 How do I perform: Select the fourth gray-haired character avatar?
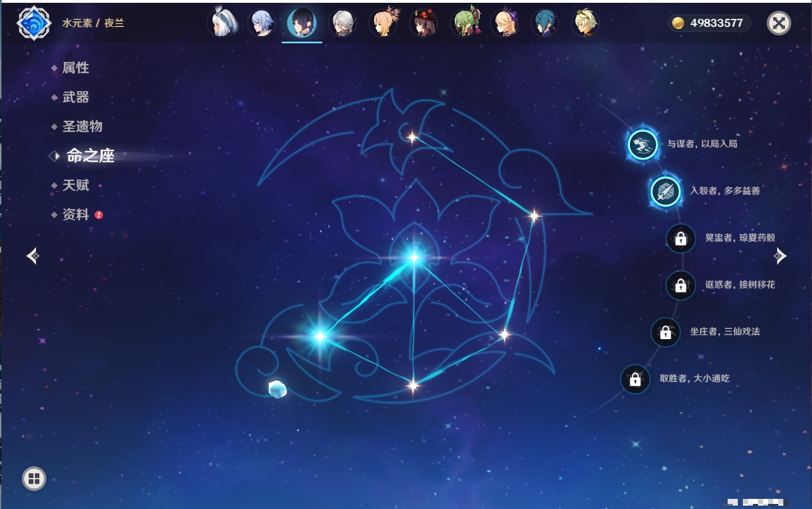(343, 23)
